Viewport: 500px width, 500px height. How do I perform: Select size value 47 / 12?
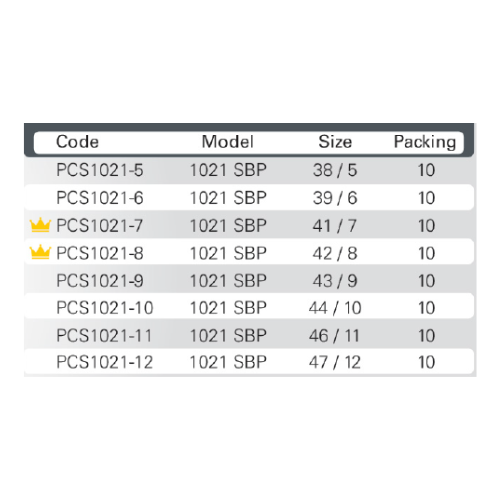(x=335, y=362)
